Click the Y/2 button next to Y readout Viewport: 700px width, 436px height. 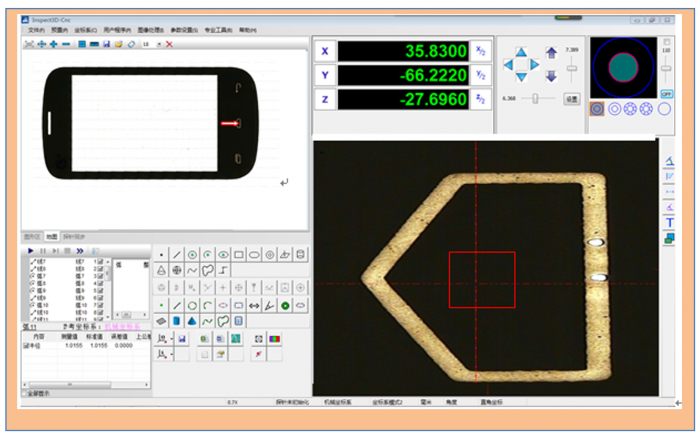(480, 75)
